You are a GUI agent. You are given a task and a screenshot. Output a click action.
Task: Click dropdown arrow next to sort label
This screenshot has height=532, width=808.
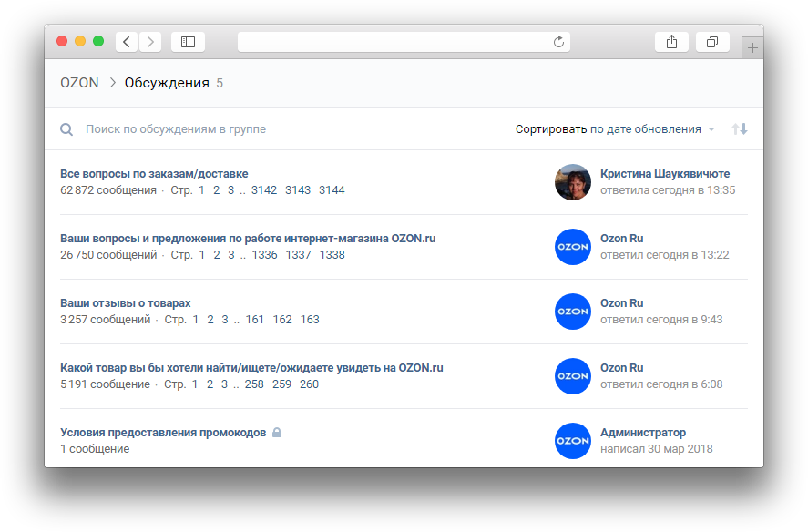(x=711, y=129)
